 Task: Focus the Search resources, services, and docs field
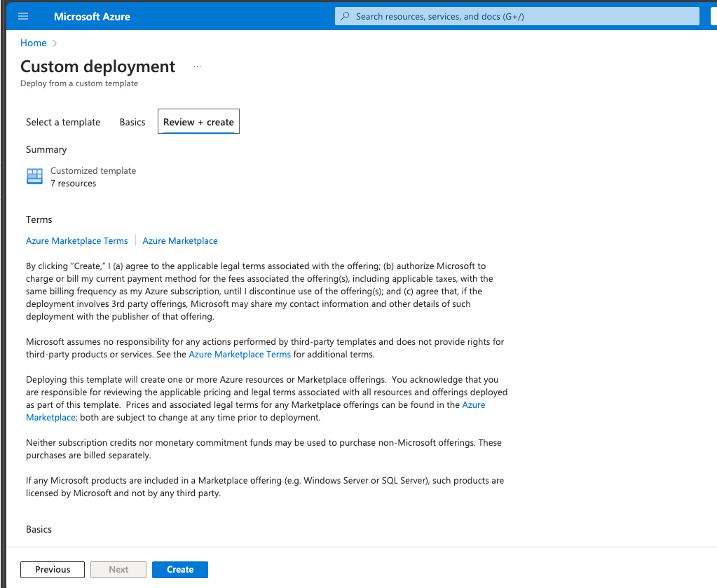pos(517,16)
